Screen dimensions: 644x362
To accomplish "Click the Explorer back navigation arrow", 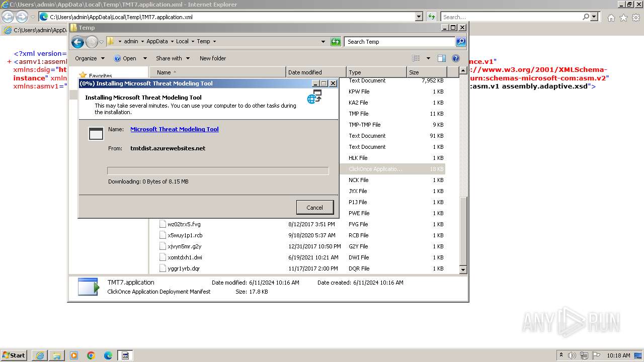I will [x=77, y=42].
